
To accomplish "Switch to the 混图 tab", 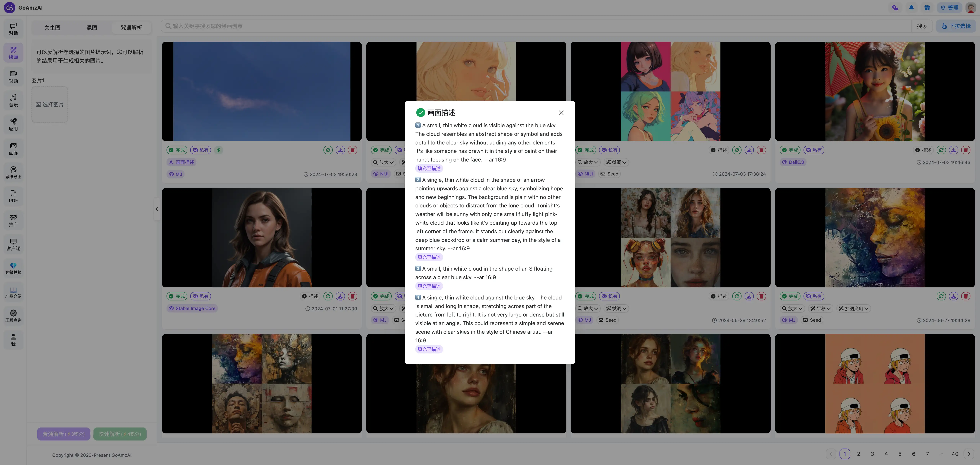I will point(92,28).
